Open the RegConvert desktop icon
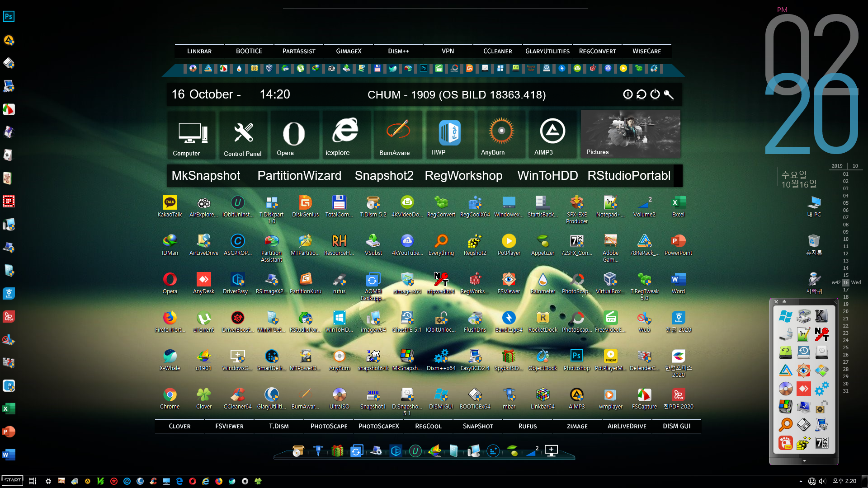 click(x=441, y=206)
